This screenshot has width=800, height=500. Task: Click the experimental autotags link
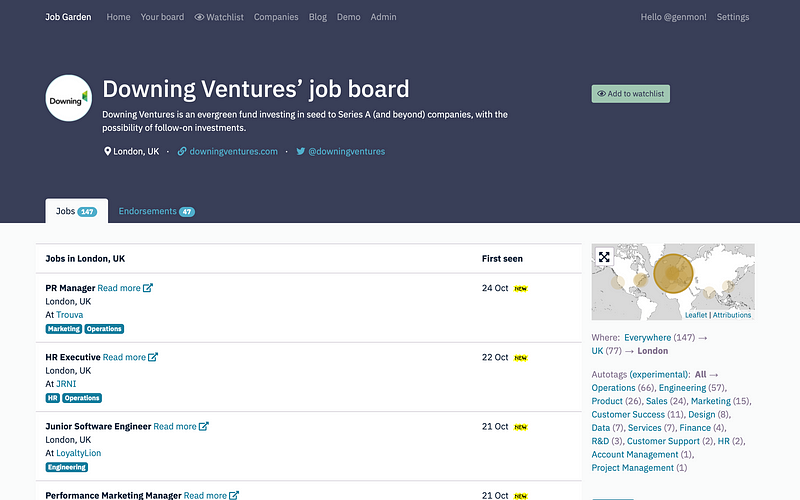pos(660,374)
